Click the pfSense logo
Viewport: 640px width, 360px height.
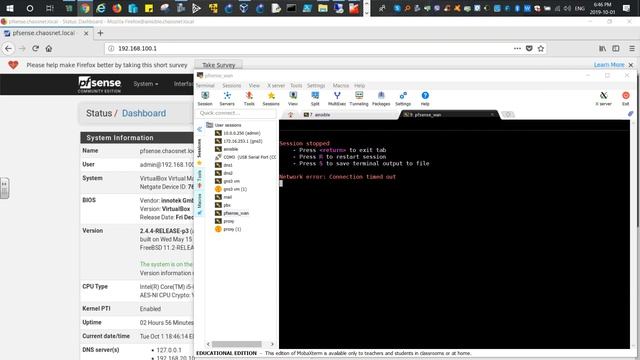[100, 84]
